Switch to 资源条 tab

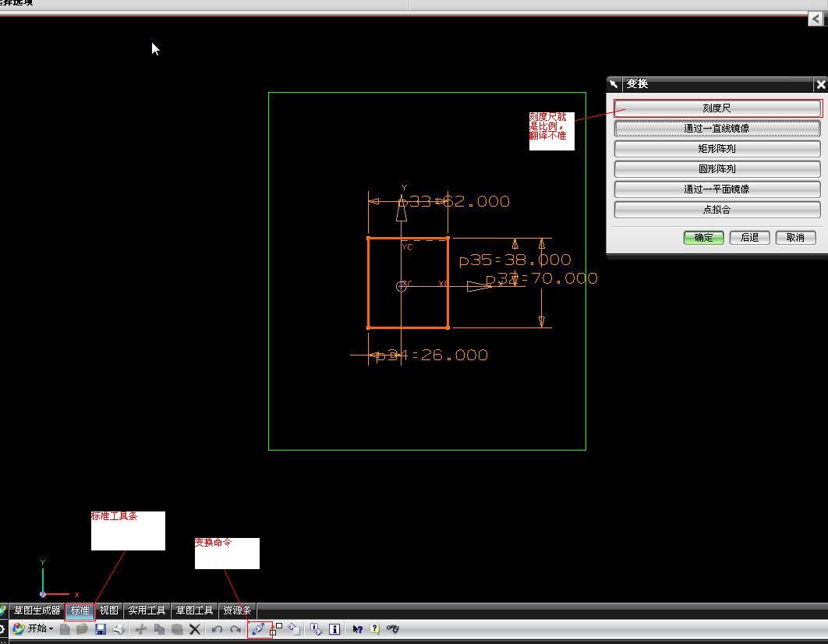tap(237, 610)
